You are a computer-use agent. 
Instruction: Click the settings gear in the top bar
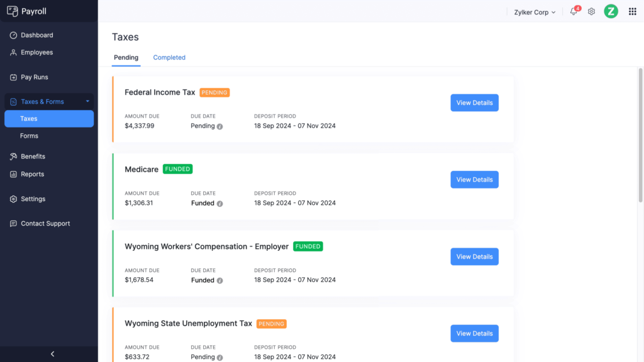pos(591,11)
